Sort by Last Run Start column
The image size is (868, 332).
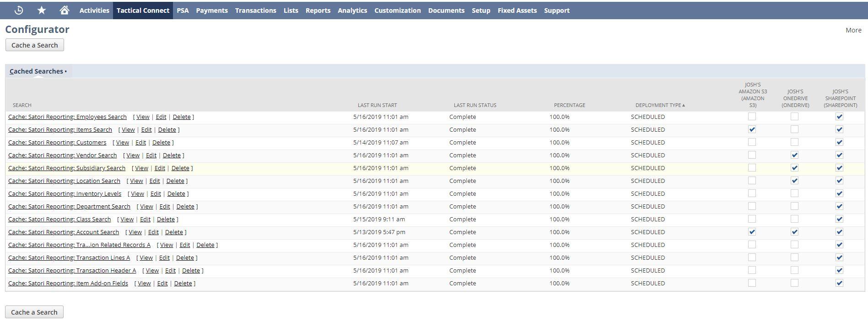(x=377, y=105)
